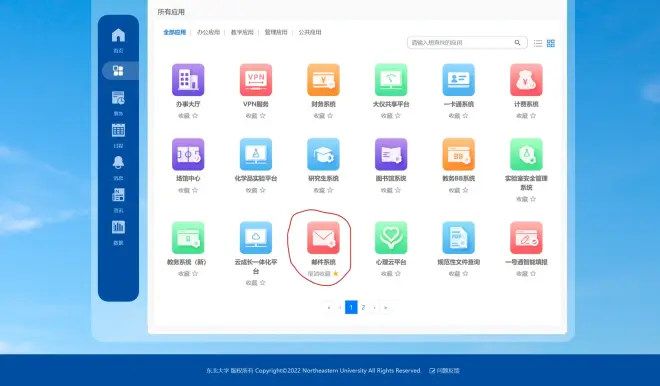Image resolution: width=660 pixels, height=386 pixels.
Task: Open the 一卡通系统 card icon
Action: [458, 80]
